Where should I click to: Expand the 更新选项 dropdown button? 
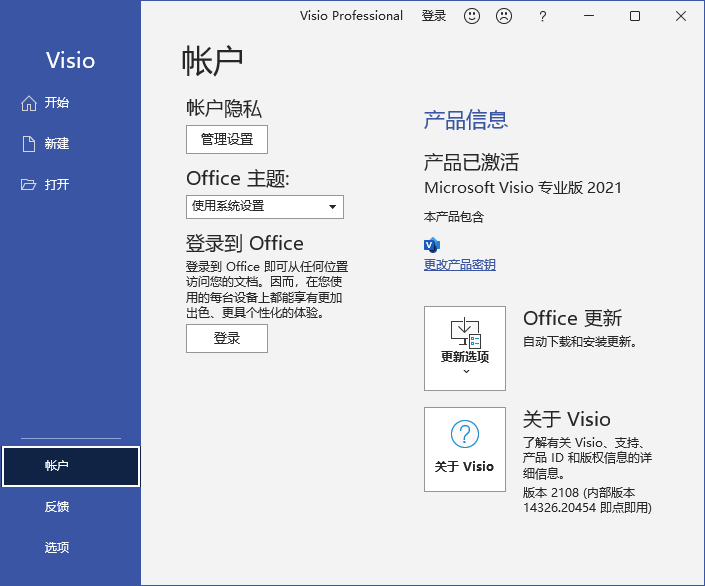pos(465,348)
